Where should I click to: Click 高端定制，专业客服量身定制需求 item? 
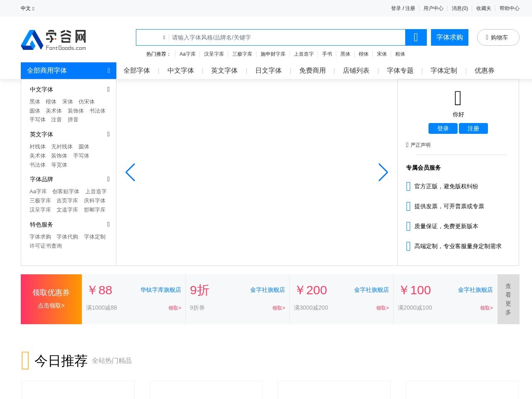click(x=454, y=246)
